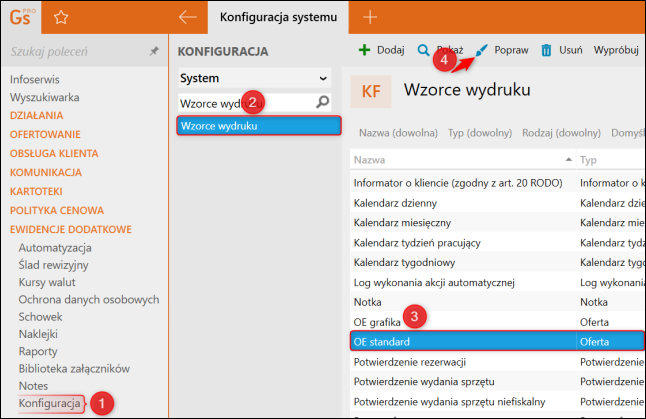Click the star favorites icon
646x419 pixels.
pyautogui.click(x=61, y=17)
